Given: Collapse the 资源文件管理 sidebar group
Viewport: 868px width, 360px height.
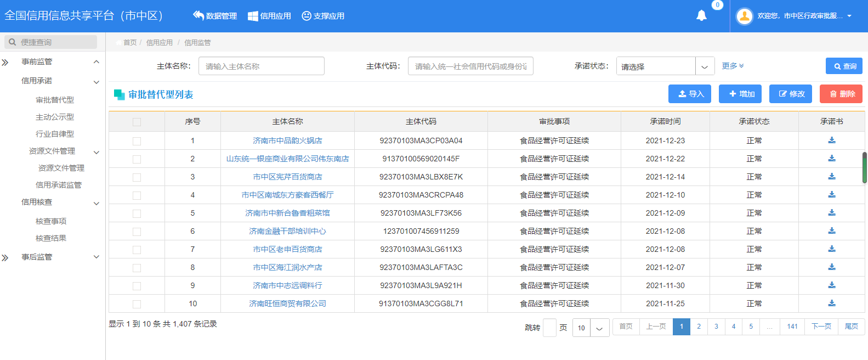Looking at the screenshot, I should coord(97,152).
